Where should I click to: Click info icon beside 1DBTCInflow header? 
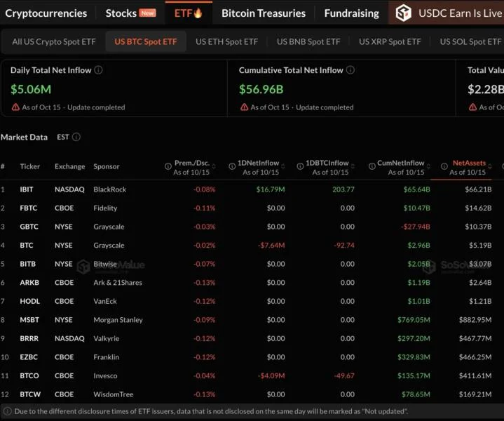click(x=300, y=166)
